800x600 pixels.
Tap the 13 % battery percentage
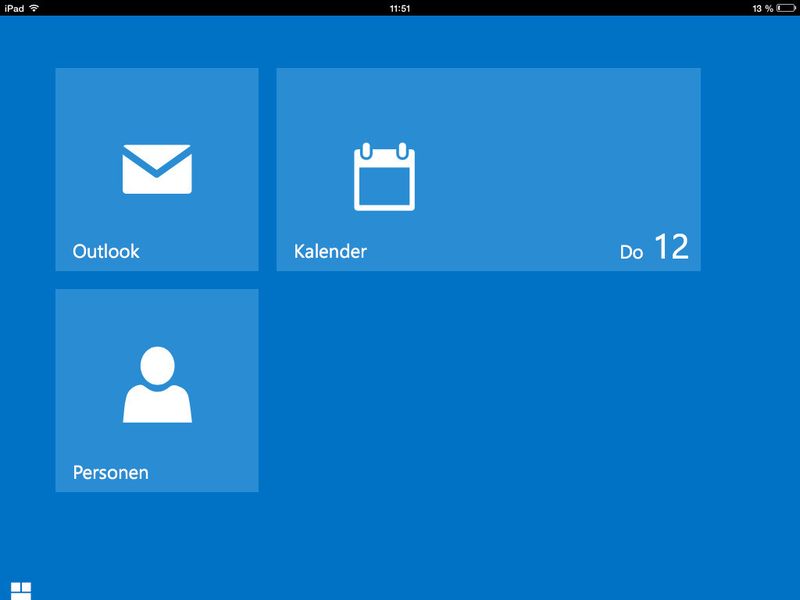pyautogui.click(x=763, y=8)
